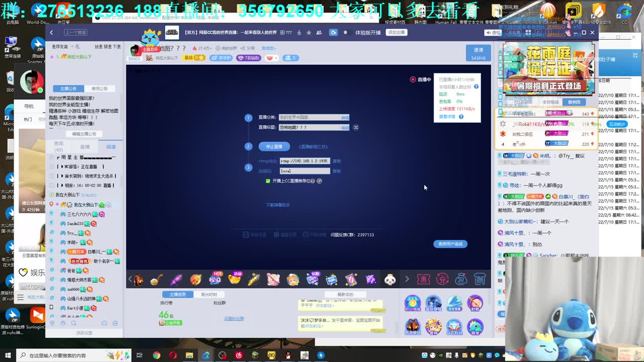The height and width of the screenshot is (362, 644).
Task: Open the 商 shop icon
Action: 480,279
